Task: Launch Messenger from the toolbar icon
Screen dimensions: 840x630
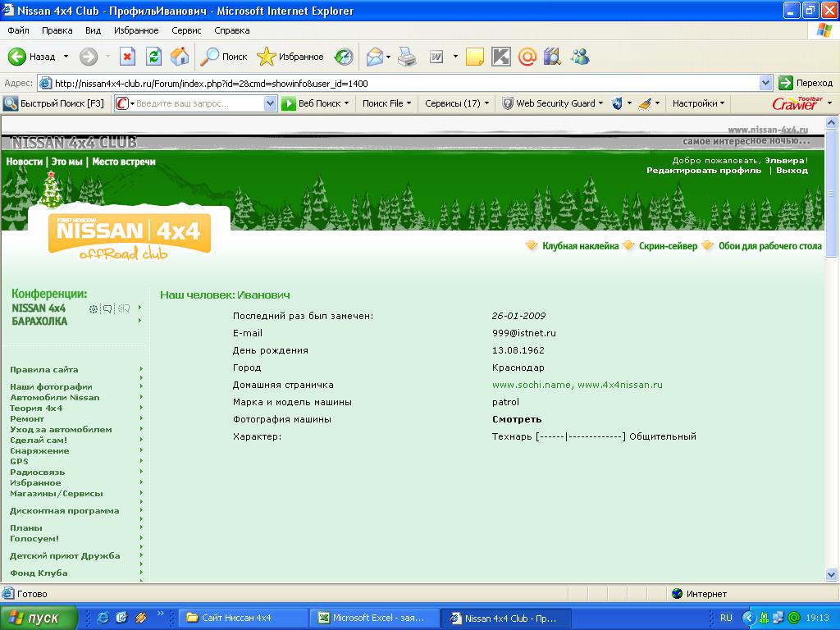Action: pyautogui.click(x=580, y=57)
